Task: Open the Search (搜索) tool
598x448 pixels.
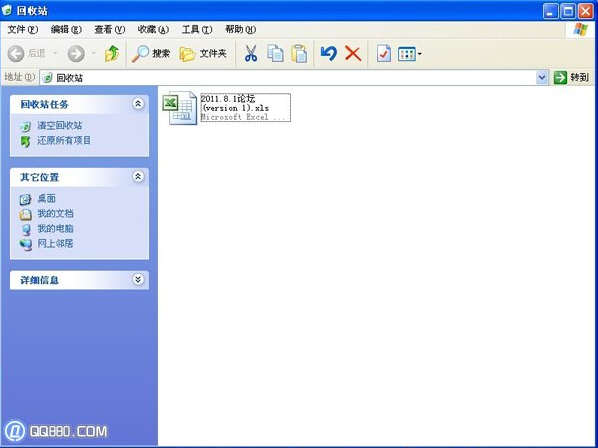Action: pyautogui.click(x=151, y=53)
